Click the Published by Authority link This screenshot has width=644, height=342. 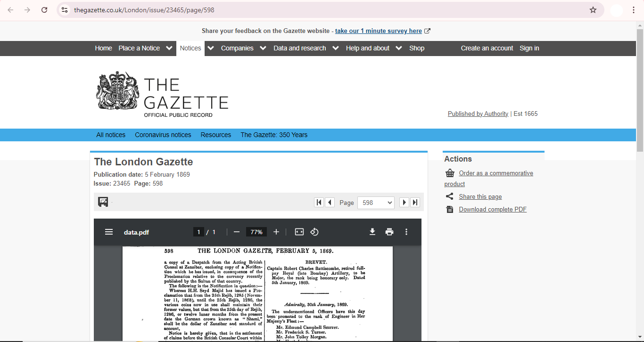(478, 114)
